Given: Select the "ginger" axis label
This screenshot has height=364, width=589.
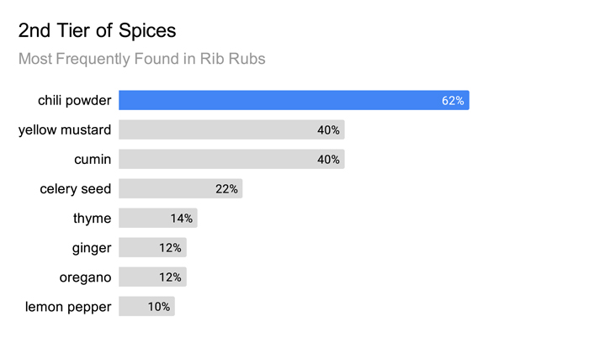Looking at the screenshot, I should point(92,247).
